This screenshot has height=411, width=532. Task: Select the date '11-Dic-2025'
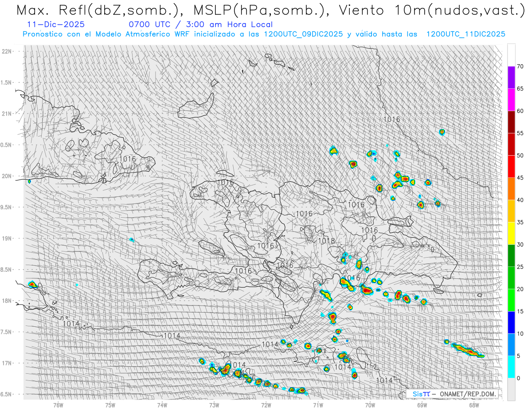[56, 24]
